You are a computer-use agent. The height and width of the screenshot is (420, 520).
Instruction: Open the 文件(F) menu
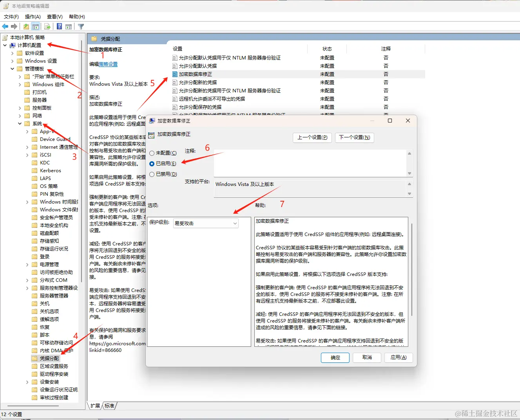pyautogui.click(x=11, y=16)
